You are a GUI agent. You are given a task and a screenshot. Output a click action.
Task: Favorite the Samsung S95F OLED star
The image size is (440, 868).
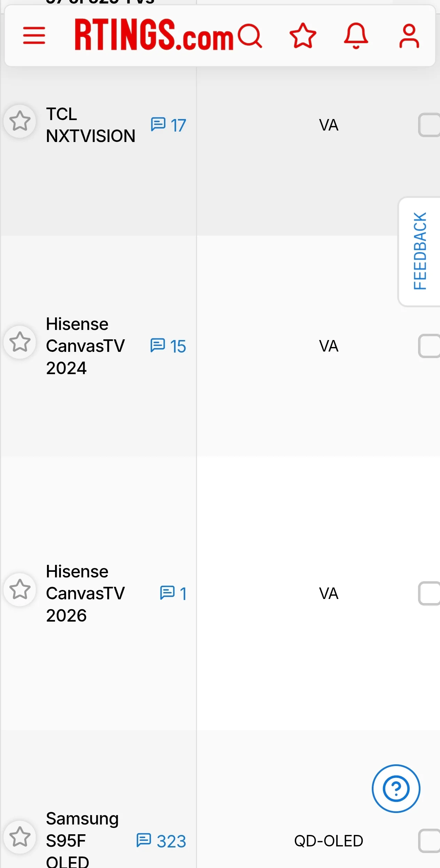tap(20, 837)
